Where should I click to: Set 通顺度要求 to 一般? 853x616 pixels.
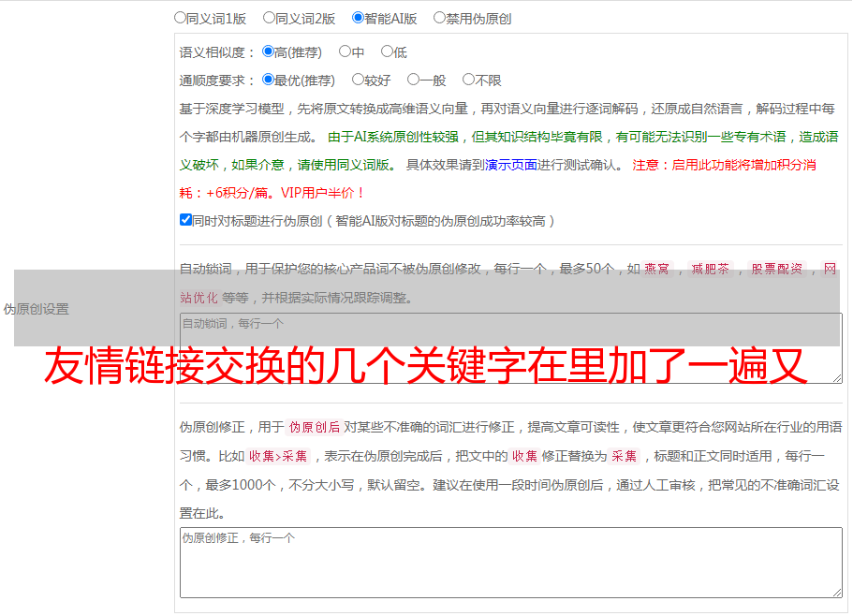point(413,80)
